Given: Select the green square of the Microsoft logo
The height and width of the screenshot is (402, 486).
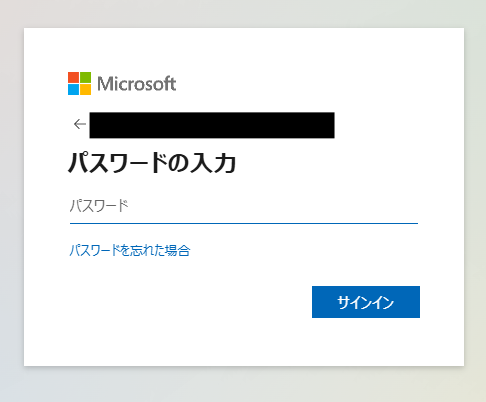Looking at the screenshot, I should coord(85,77).
